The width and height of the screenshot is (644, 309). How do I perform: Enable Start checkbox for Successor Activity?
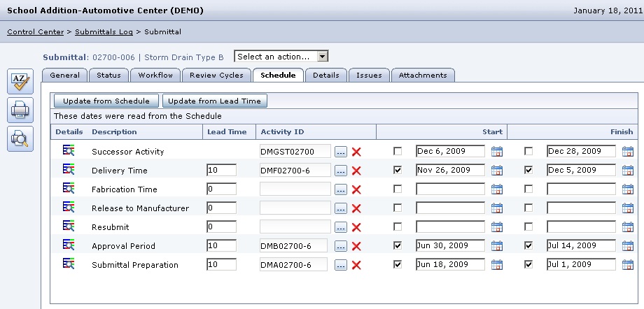click(x=398, y=151)
